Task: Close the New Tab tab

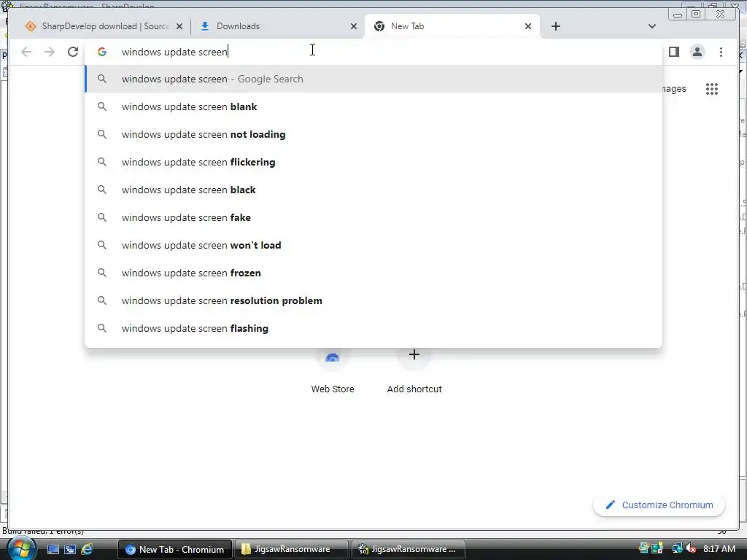Action: pos(528,26)
